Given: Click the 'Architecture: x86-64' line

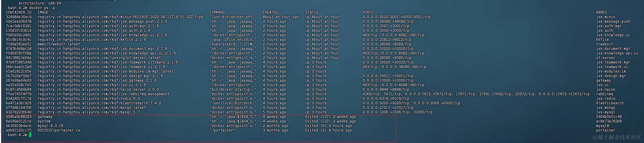Looking at the screenshot, I should click(40, 3).
